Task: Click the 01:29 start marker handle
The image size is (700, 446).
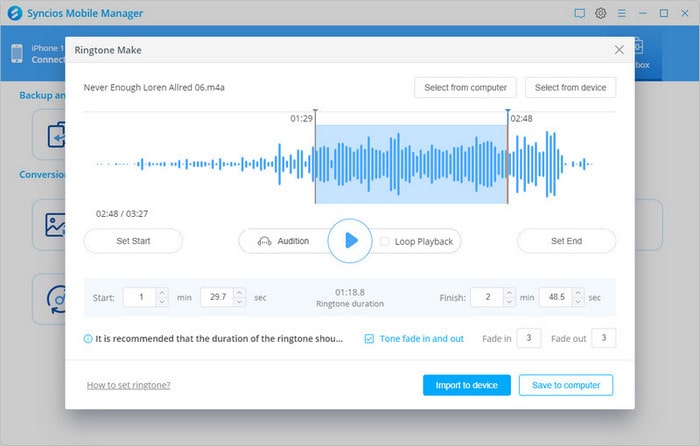Action: coord(315,111)
